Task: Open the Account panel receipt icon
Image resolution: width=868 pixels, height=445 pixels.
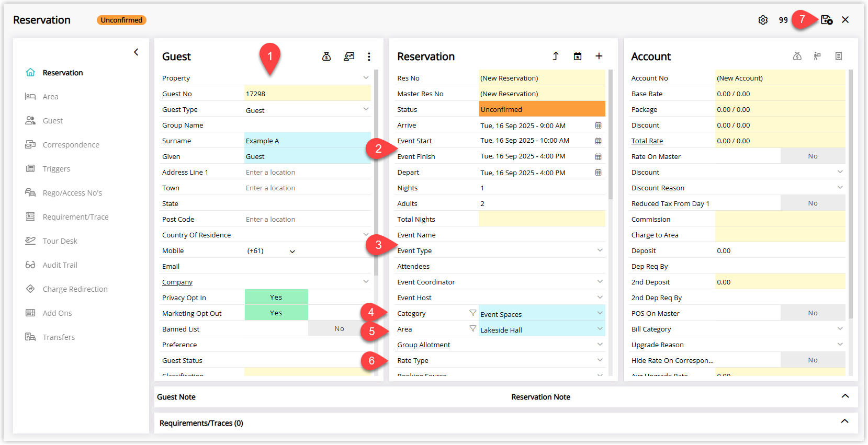Action: [839, 56]
